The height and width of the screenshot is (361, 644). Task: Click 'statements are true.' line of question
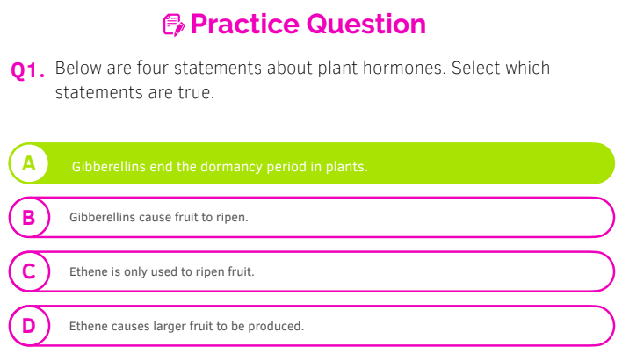click(x=134, y=93)
